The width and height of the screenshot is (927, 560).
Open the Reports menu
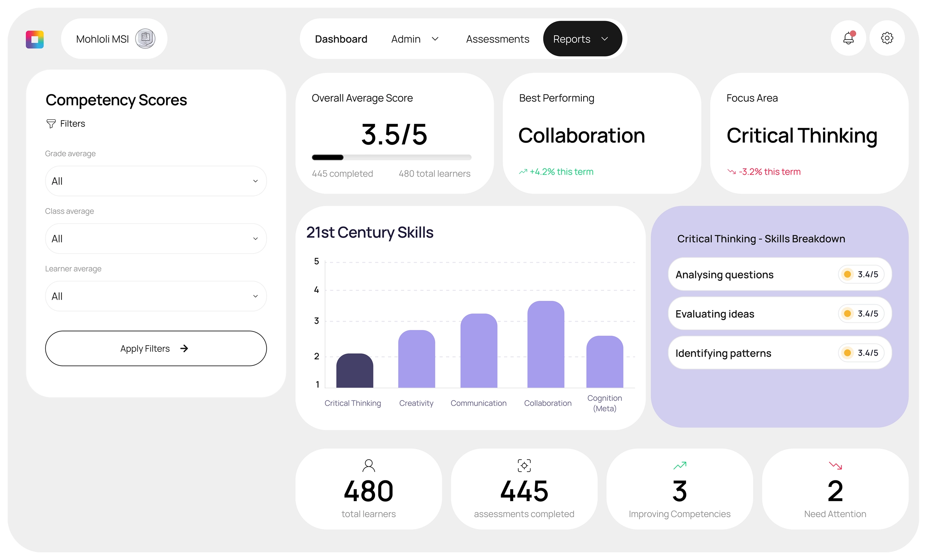click(582, 38)
